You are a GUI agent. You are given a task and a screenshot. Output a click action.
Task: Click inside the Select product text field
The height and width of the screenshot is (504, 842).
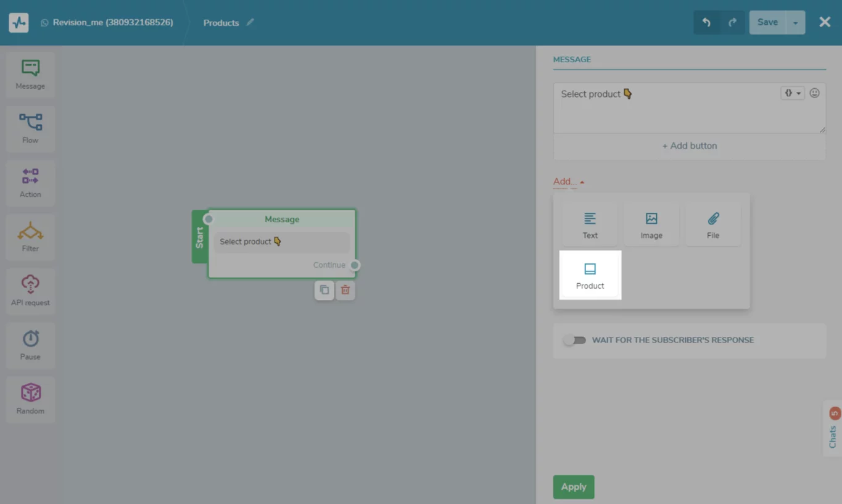666,108
